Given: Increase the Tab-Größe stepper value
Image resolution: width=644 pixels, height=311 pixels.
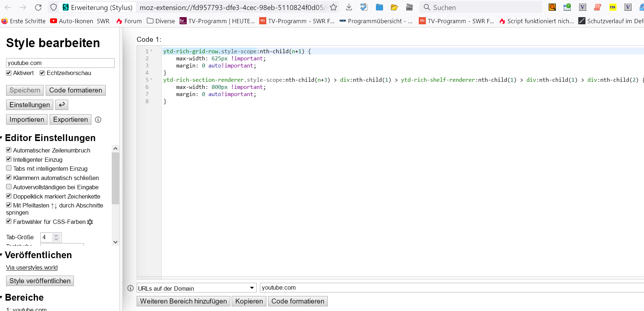Looking at the screenshot, I should click(56, 235).
